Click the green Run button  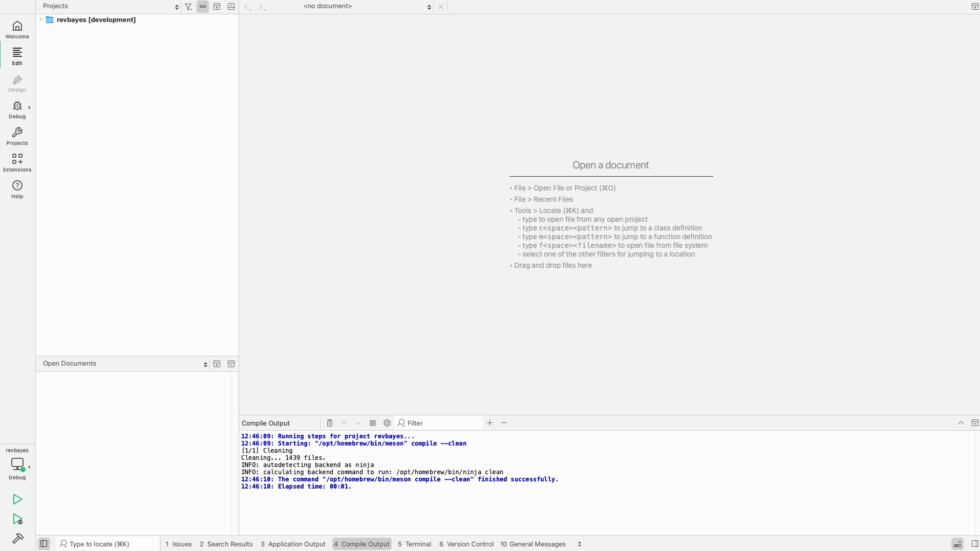click(17, 499)
